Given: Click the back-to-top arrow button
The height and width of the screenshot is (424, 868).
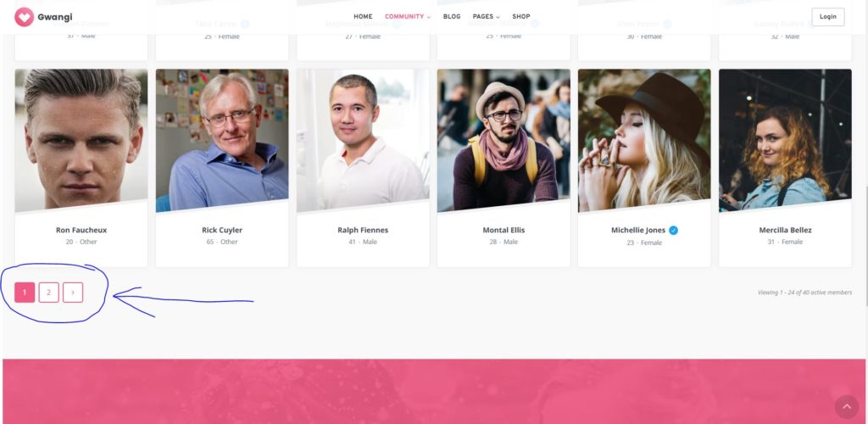Looking at the screenshot, I should pos(847,407).
